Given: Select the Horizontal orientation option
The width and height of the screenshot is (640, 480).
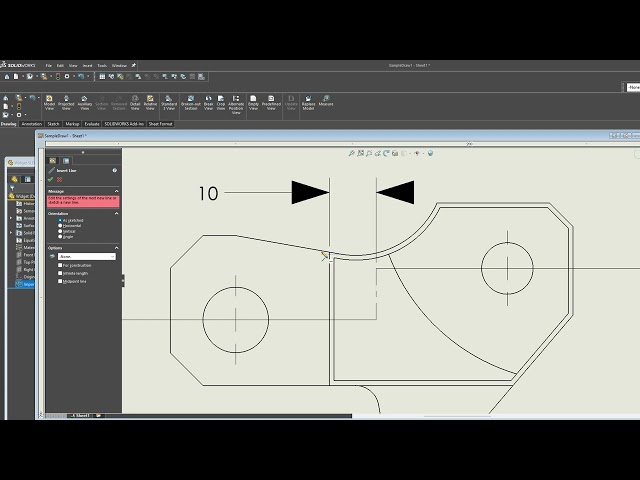Looking at the screenshot, I should (x=60, y=226).
